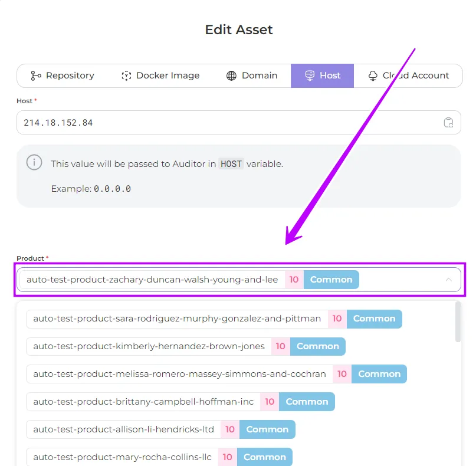476x466 pixels.
Task: Collapse the Product dropdown chevron
Action: click(449, 280)
